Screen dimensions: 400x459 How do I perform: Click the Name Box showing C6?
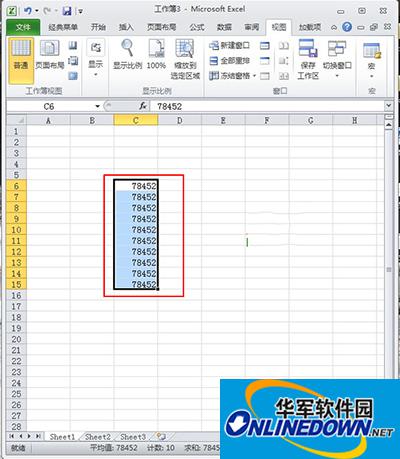pos(50,106)
